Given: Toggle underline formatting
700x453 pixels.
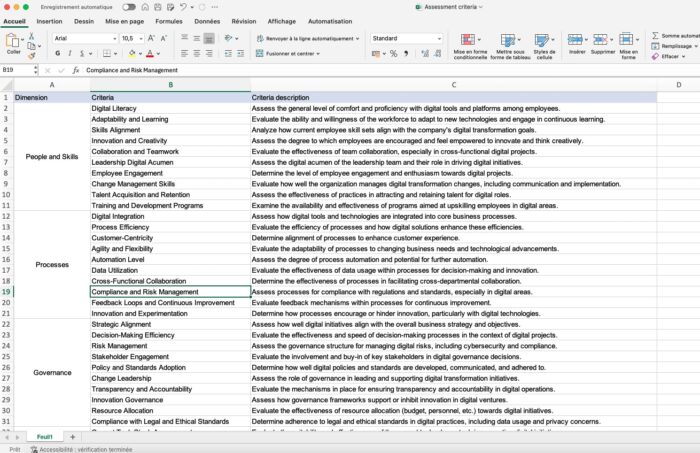Looking at the screenshot, I should 82,54.
